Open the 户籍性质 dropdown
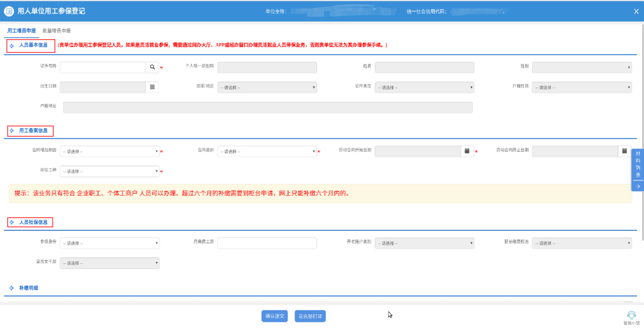The image size is (644, 328). (x=582, y=87)
